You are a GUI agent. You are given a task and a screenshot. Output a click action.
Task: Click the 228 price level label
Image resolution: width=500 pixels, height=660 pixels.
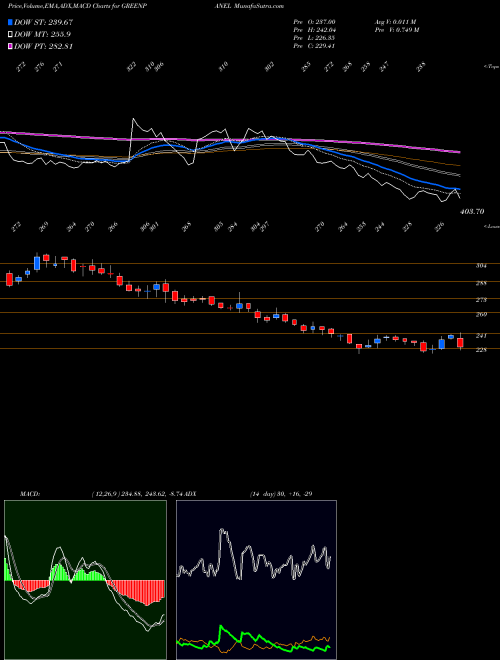[481, 350]
